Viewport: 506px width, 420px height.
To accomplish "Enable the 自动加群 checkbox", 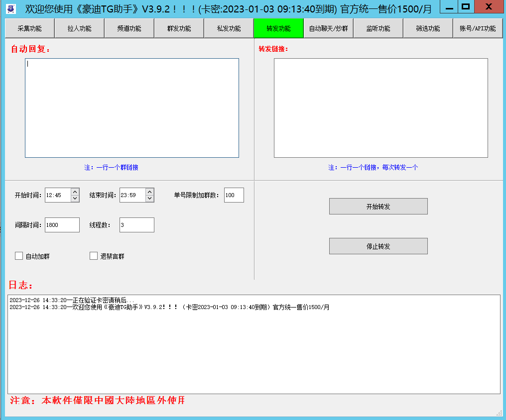I will 19,256.
